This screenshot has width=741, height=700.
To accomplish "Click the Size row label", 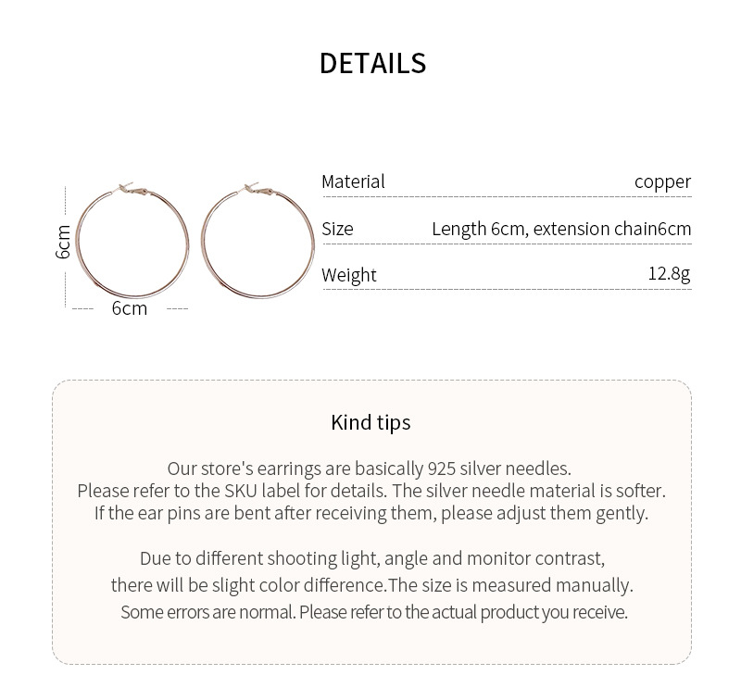I will click(337, 229).
